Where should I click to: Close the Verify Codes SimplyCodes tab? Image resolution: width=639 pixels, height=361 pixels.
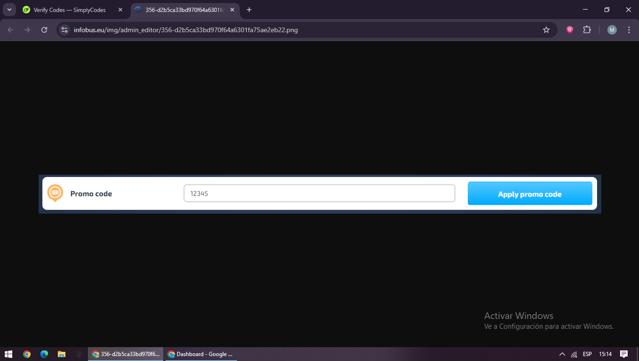pos(120,10)
